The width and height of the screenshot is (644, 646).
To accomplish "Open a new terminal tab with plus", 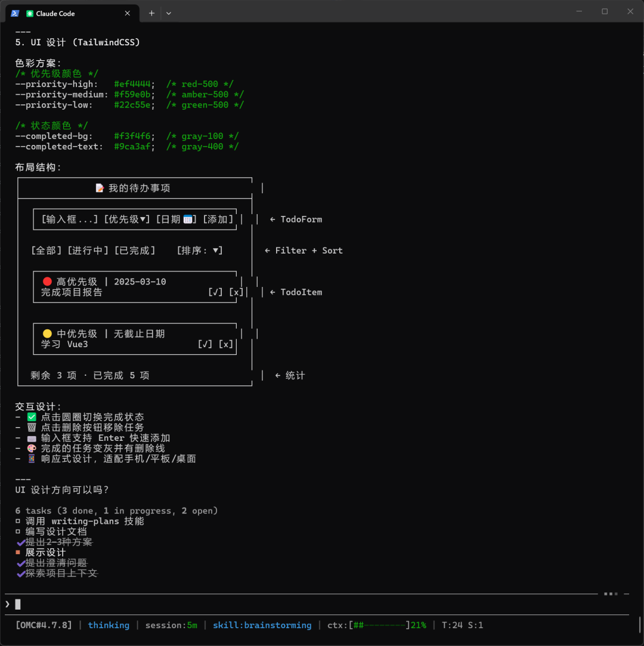I will (151, 13).
